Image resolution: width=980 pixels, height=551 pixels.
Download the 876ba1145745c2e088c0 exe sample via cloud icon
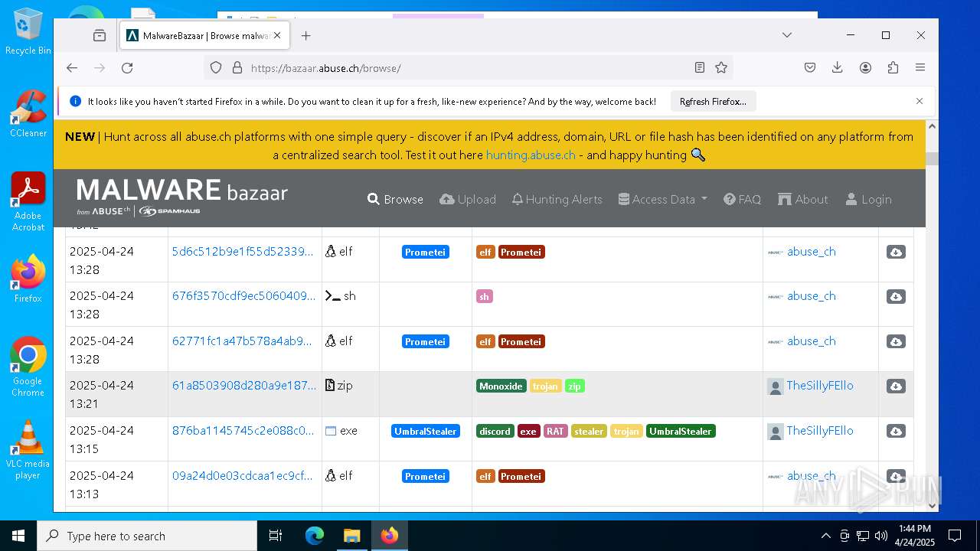[x=896, y=431]
